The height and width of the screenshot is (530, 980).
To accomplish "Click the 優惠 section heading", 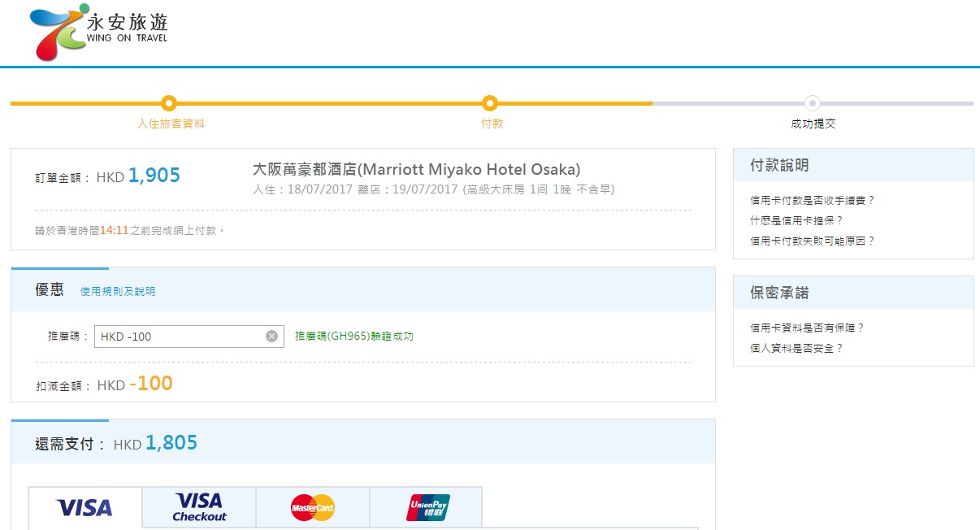I will coord(49,289).
